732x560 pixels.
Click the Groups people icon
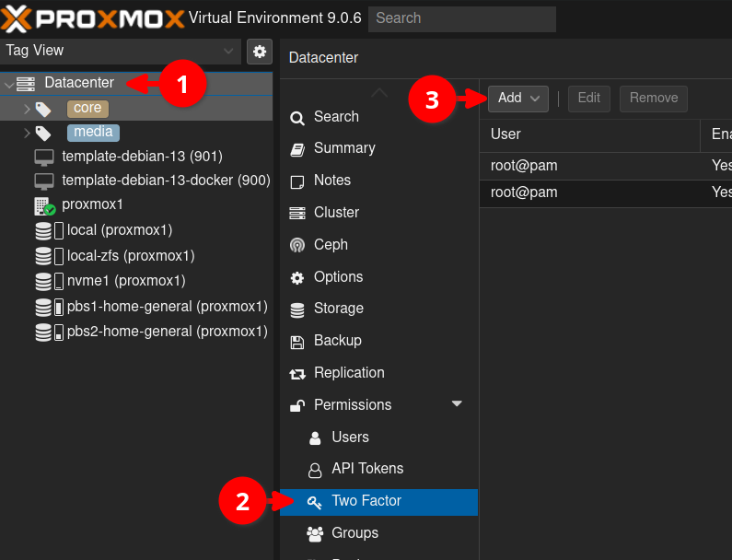coord(315,534)
